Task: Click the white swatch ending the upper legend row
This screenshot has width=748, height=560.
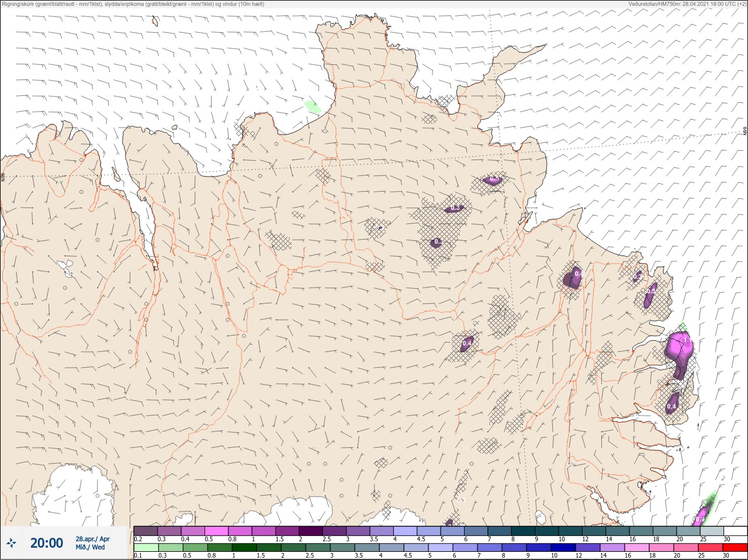Action: [735, 530]
